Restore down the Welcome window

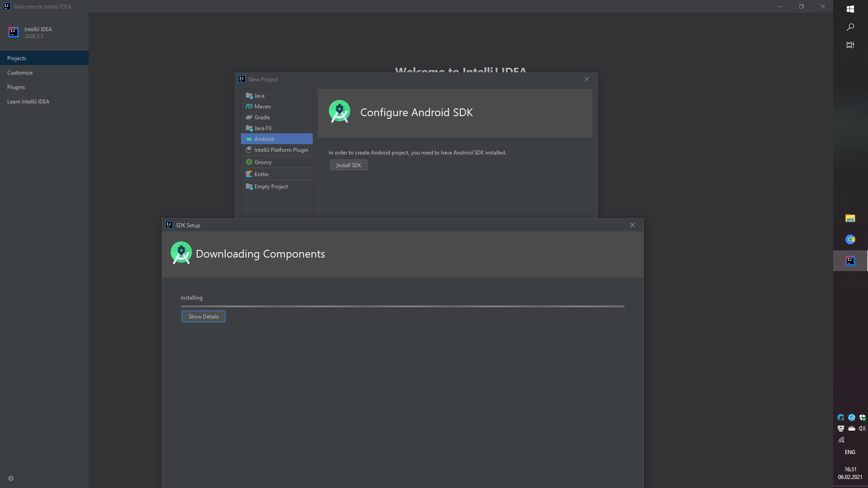coord(802,6)
